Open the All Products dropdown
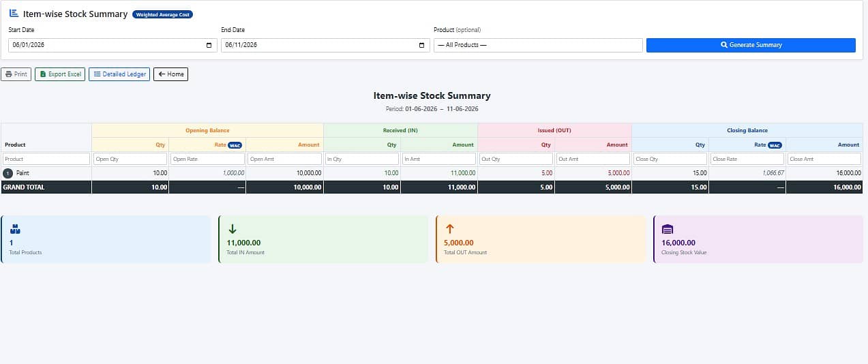Viewport: 868px width, 364px height. (x=538, y=45)
